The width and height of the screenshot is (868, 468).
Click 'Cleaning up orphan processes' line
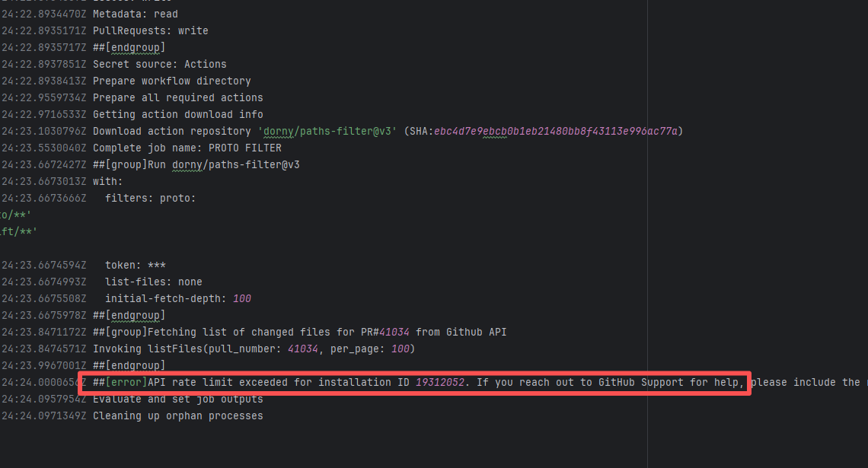point(177,415)
